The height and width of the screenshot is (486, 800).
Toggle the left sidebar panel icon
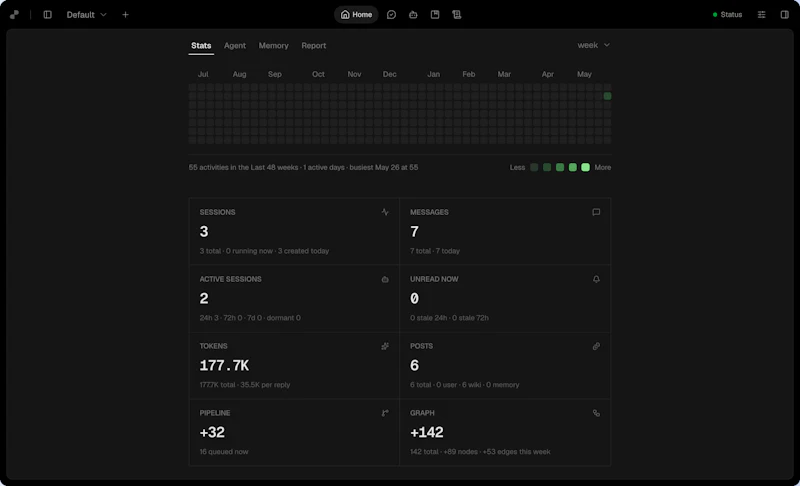click(47, 15)
